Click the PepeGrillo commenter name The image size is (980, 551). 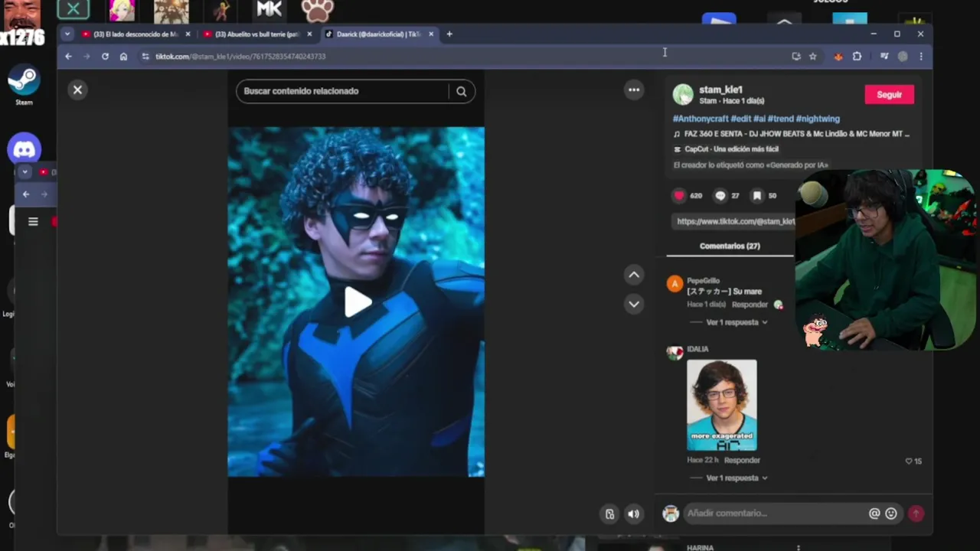[x=703, y=281]
